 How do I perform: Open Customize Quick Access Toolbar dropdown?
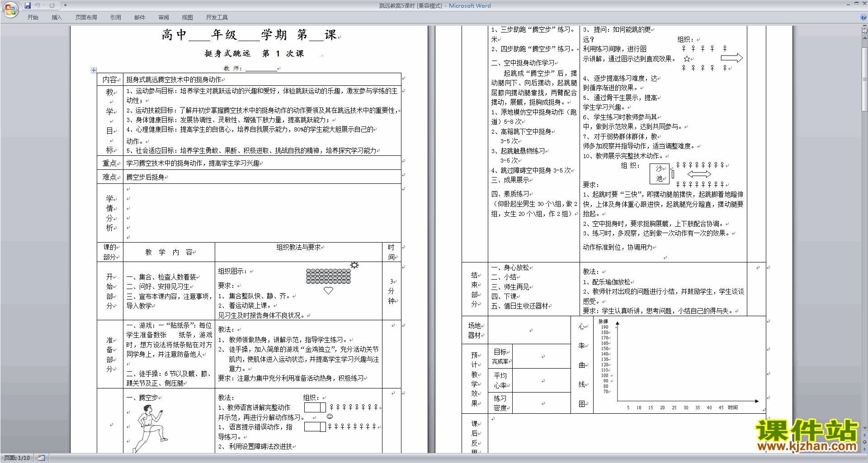[x=65, y=5]
